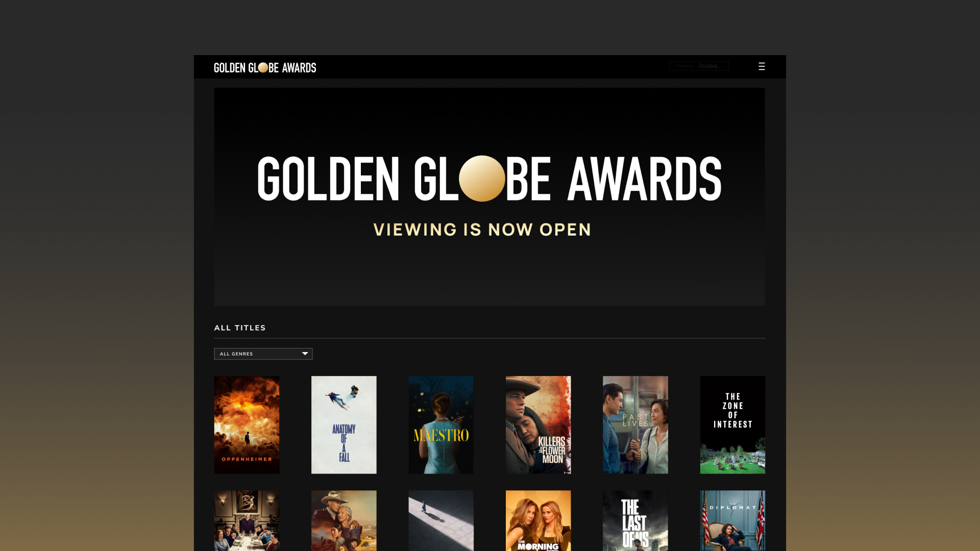This screenshot has width=980, height=551.
Task: Open Maestro from the title grid
Action: click(x=440, y=424)
